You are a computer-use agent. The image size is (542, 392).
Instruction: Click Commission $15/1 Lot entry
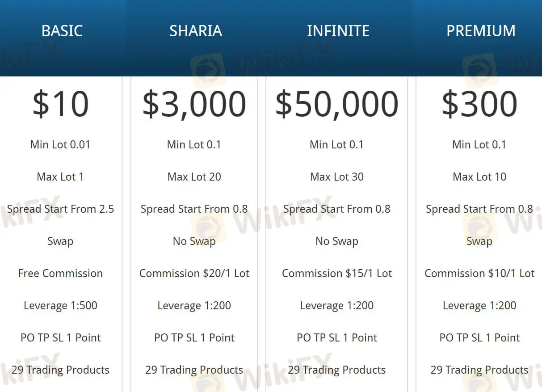(x=337, y=274)
